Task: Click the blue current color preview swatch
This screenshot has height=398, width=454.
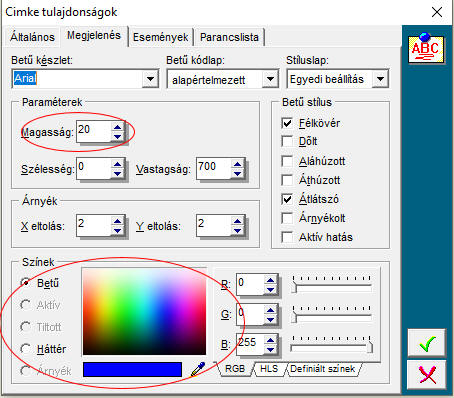Action: (x=132, y=369)
